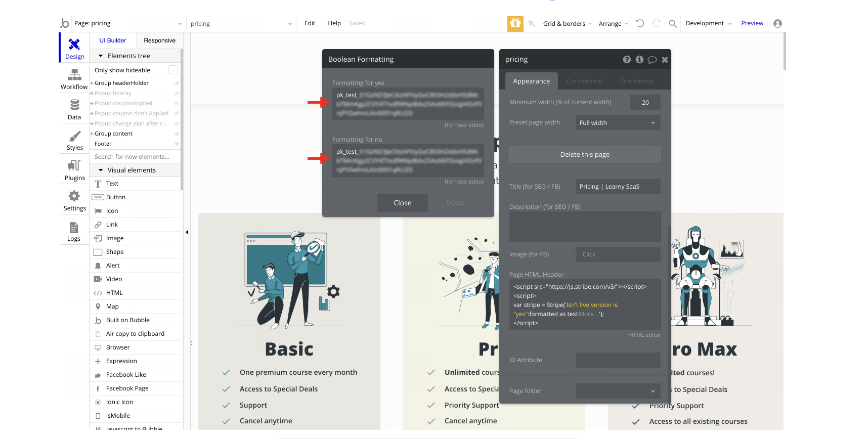Pick the Image visual element
The image size is (868, 439).
(x=135, y=238)
